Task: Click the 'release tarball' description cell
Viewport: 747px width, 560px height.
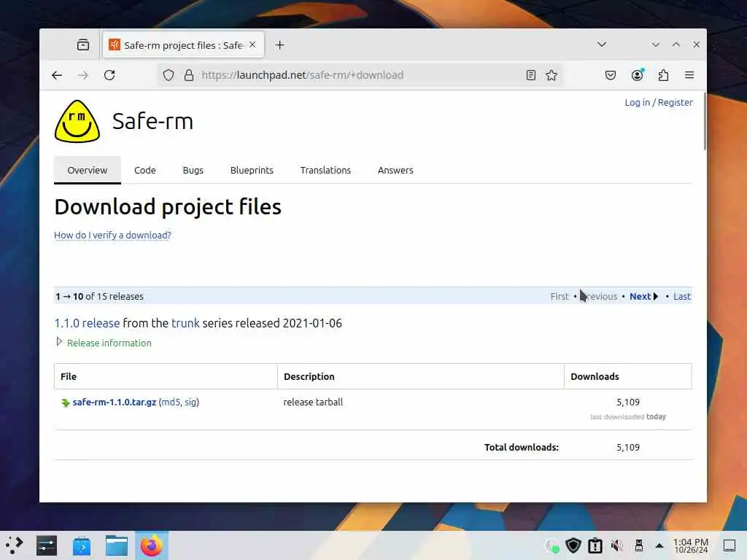Action: (x=313, y=402)
